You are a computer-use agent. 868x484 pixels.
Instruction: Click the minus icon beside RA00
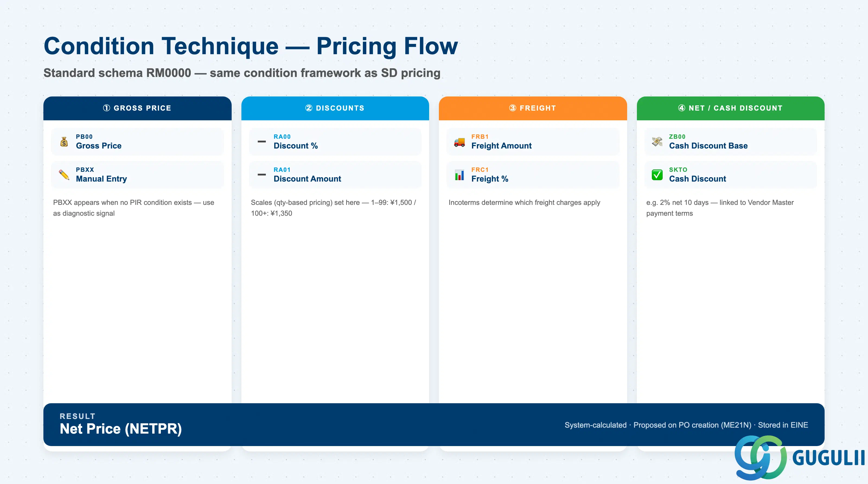tap(261, 142)
